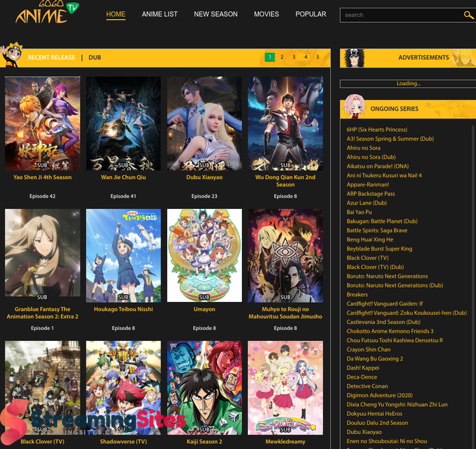The width and height of the screenshot is (476, 449).
Task: Go to the NEW SEASON page
Action: (216, 14)
